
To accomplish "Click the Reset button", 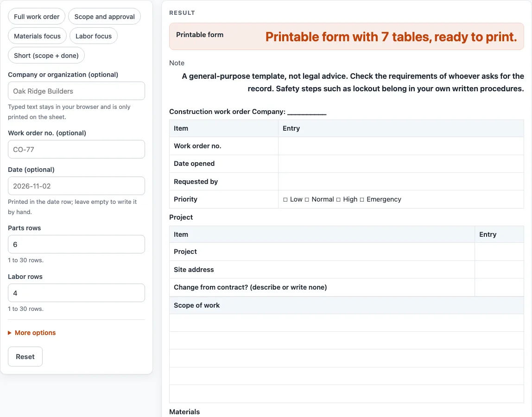I will [25, 357].
